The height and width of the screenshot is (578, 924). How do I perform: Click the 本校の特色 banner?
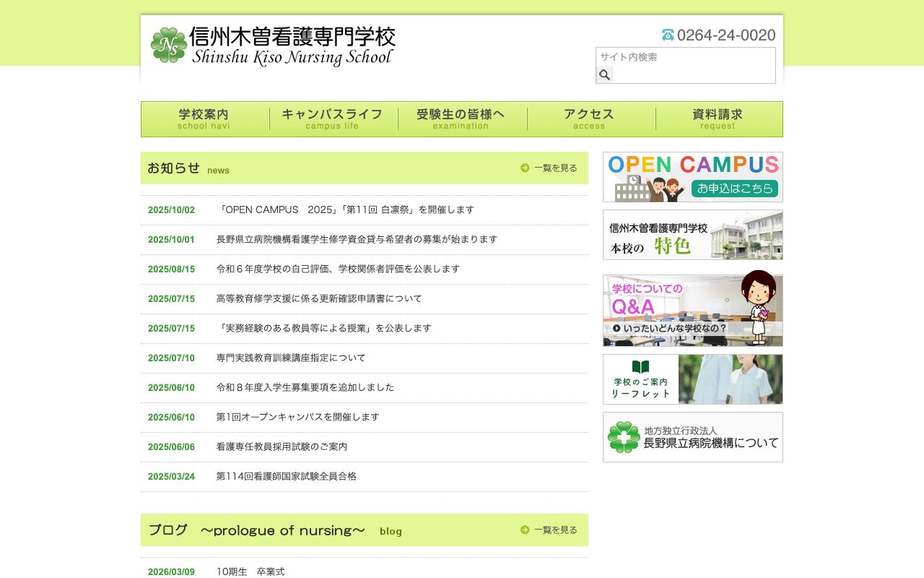(692, 235)
